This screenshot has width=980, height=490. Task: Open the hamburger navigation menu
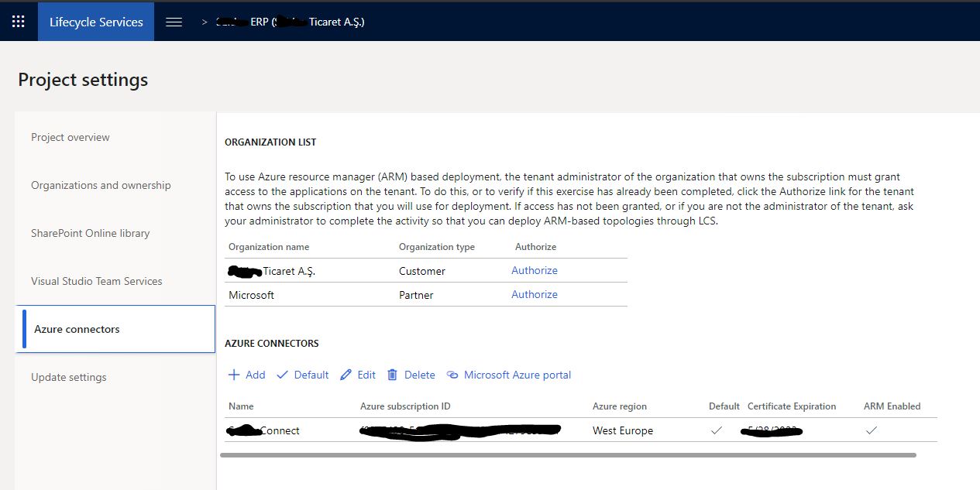[174, 22]
